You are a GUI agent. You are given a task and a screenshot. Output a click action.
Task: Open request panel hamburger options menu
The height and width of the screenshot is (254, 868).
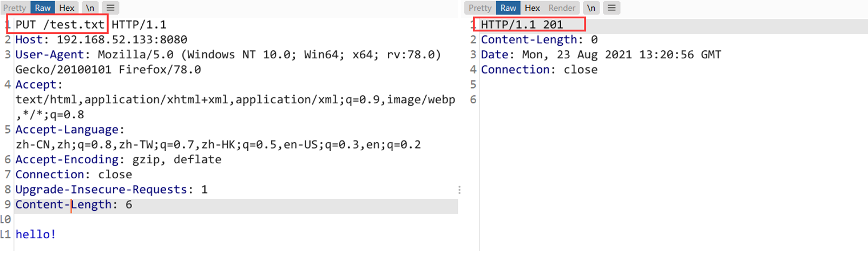coord(110,8)
